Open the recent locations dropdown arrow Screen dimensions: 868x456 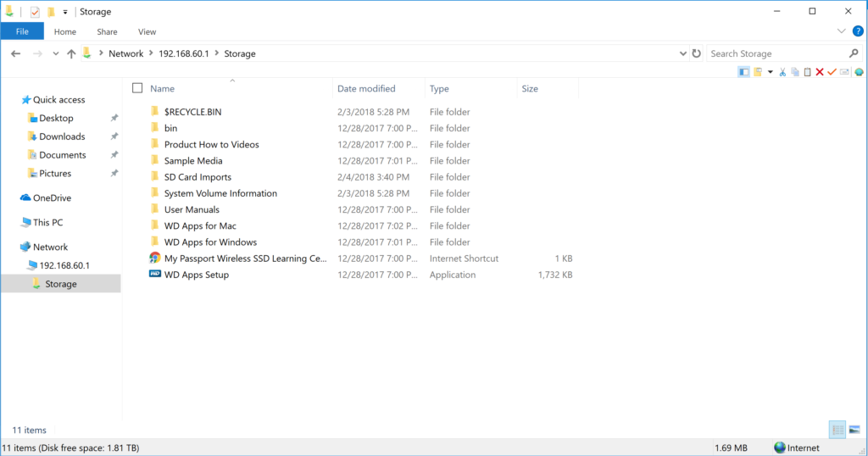pos(56,53)
